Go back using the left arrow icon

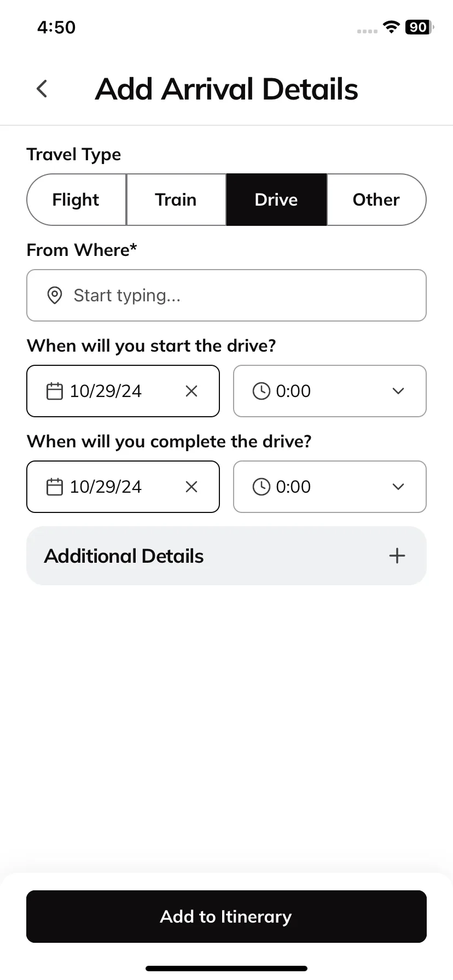pos(42,89)
